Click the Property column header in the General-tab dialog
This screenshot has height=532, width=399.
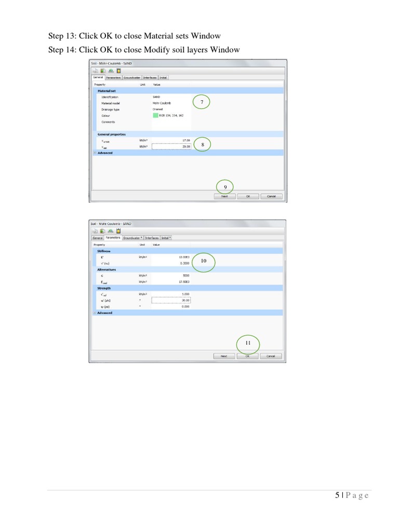[100, 85]
